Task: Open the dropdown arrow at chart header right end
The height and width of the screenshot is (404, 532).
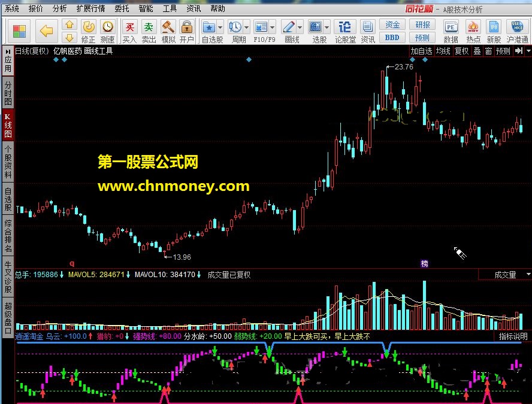Action: pyautogui.click(x=528, y=51)
